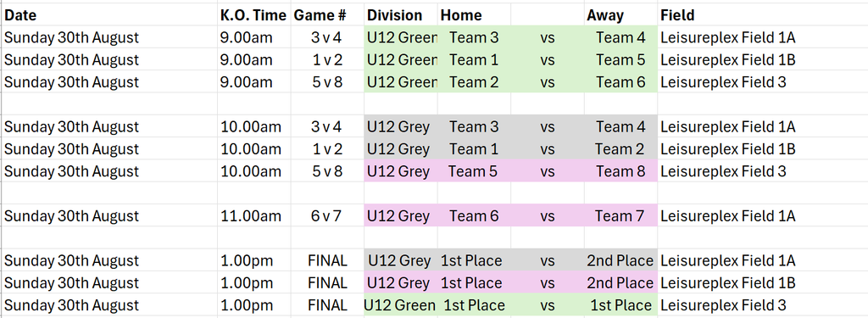Click the 6 v 7 game cell

click(327, 215)
